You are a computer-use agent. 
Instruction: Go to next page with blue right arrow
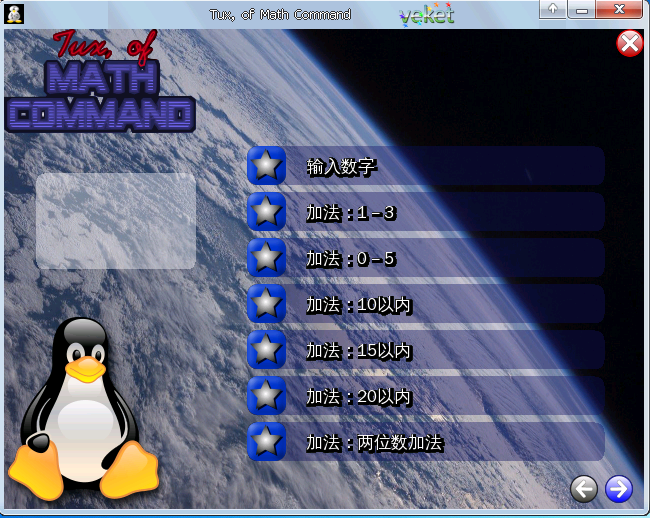618,489
